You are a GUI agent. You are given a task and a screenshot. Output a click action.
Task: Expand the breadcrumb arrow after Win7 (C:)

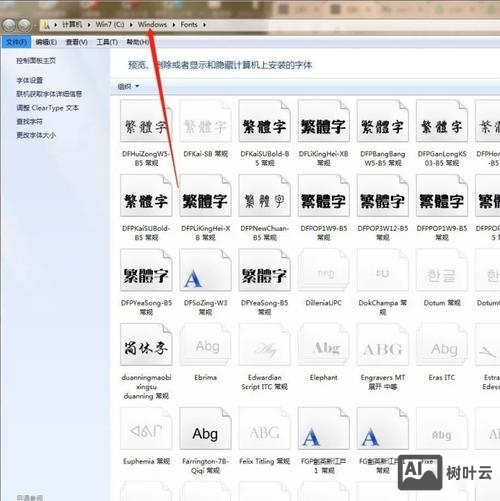click(131, 25)
